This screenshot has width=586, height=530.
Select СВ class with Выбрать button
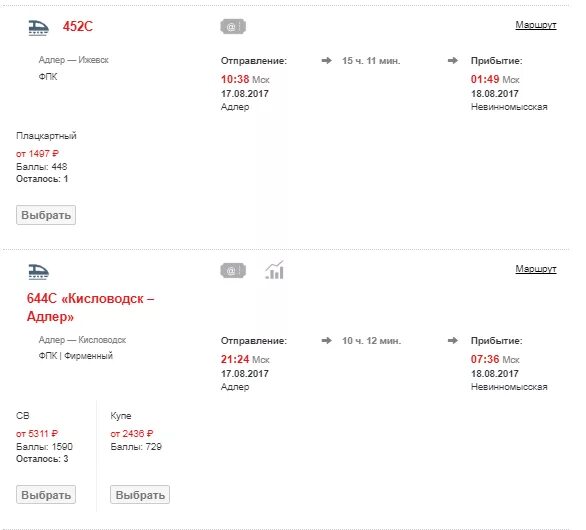[46, 494]
